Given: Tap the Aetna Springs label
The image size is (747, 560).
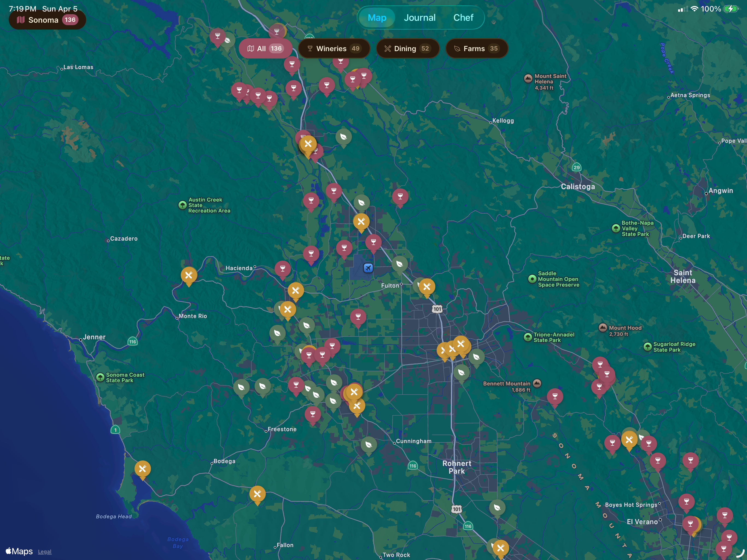Looking at the screenshot, I should click(x=690, y=95).
